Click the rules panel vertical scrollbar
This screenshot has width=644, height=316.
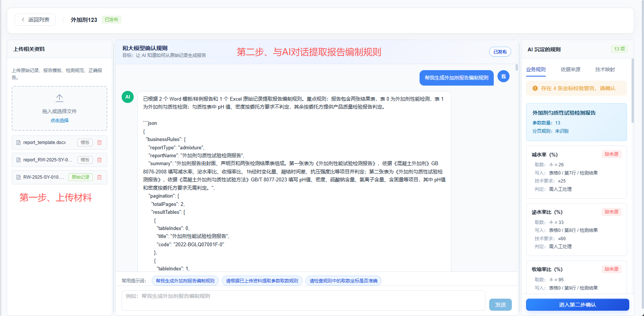633,91
